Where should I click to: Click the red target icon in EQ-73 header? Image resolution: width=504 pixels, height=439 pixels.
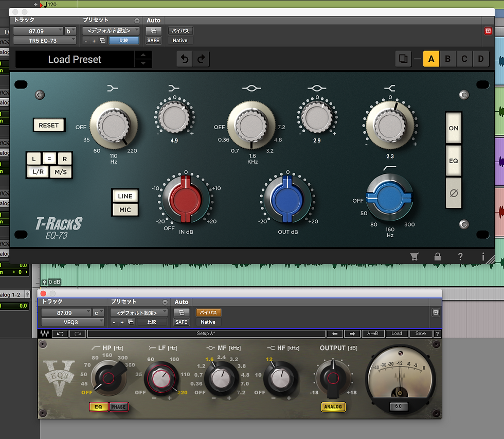coord(488,31)
